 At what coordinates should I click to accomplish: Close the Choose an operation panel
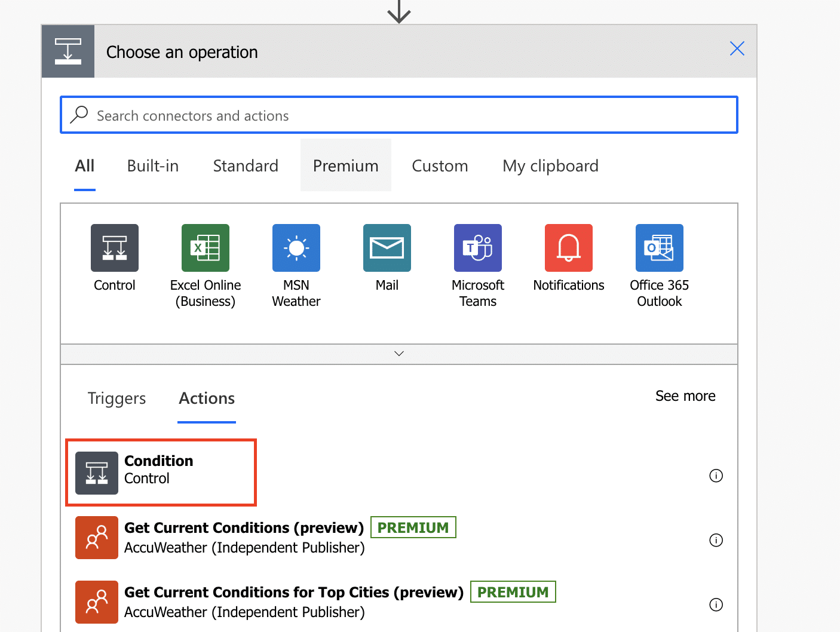[737, 48]
